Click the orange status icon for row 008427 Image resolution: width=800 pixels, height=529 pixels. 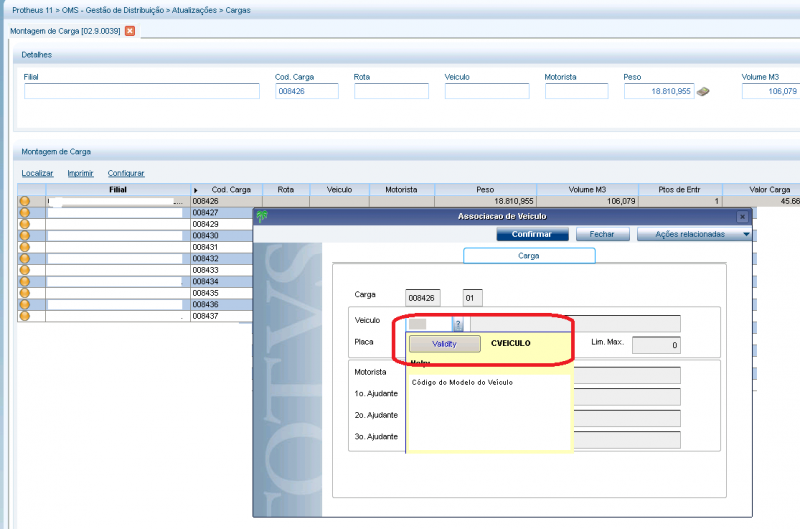(x=24, y=213)
